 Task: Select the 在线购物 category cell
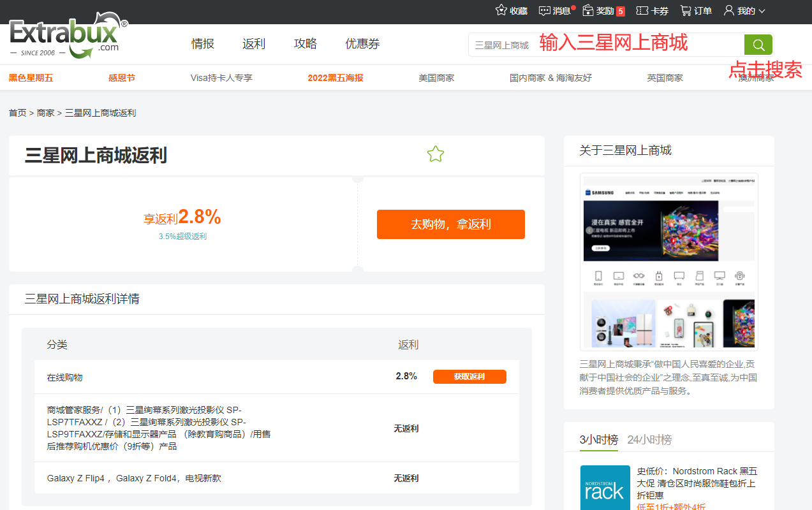(x=64, y=377)
